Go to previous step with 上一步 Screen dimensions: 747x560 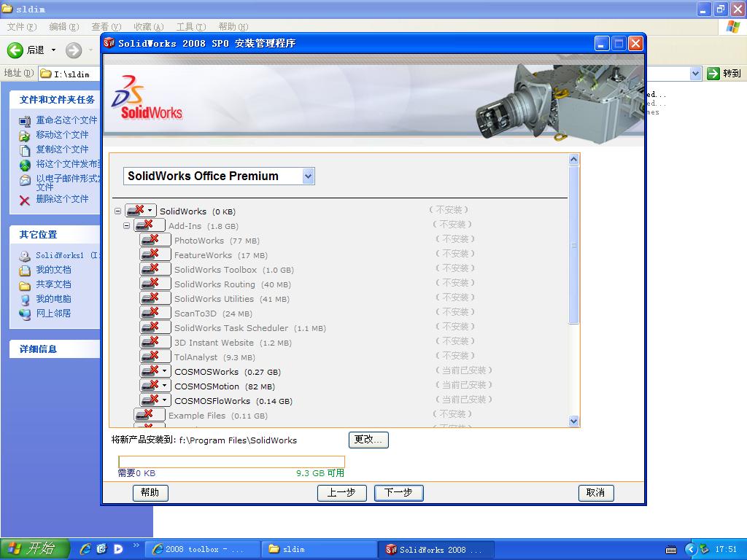point(341,492)
